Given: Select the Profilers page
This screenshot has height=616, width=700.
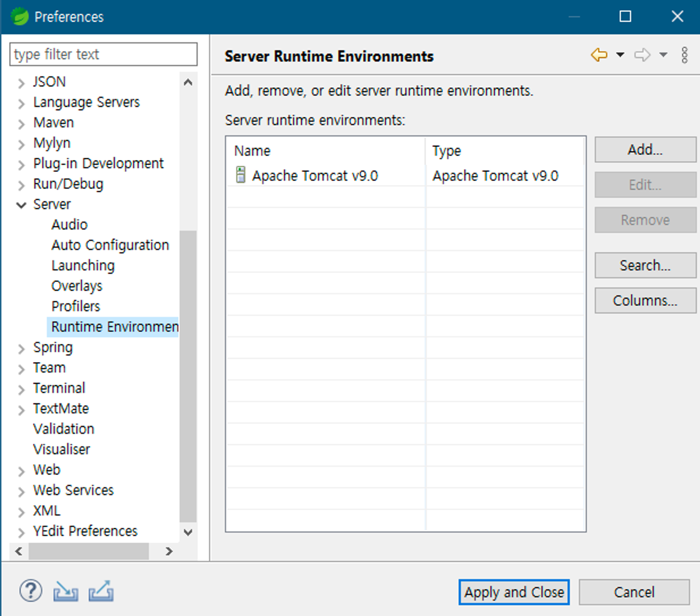Looking at the screenshot, I should pyautogui.click(x=76, y=306).
